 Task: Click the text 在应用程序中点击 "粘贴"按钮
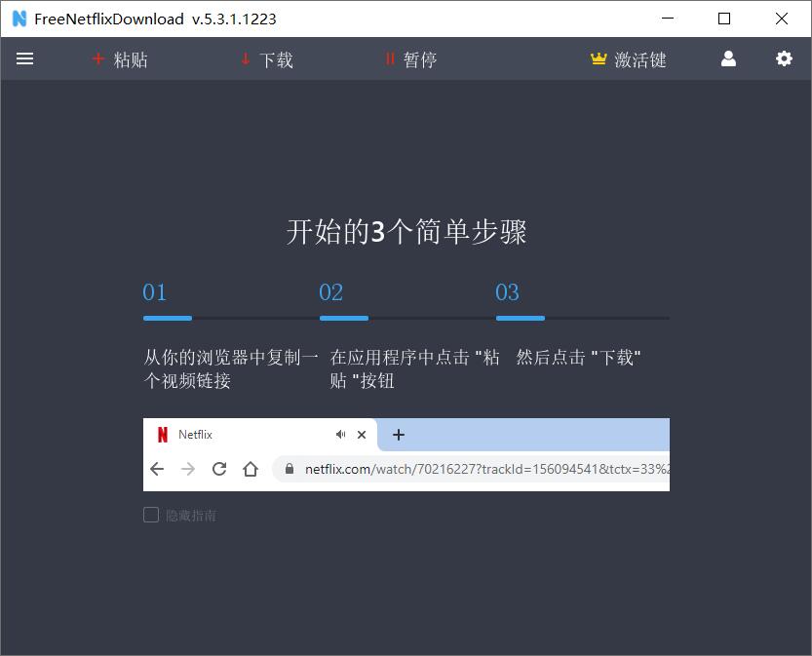(x=415, y=368)
